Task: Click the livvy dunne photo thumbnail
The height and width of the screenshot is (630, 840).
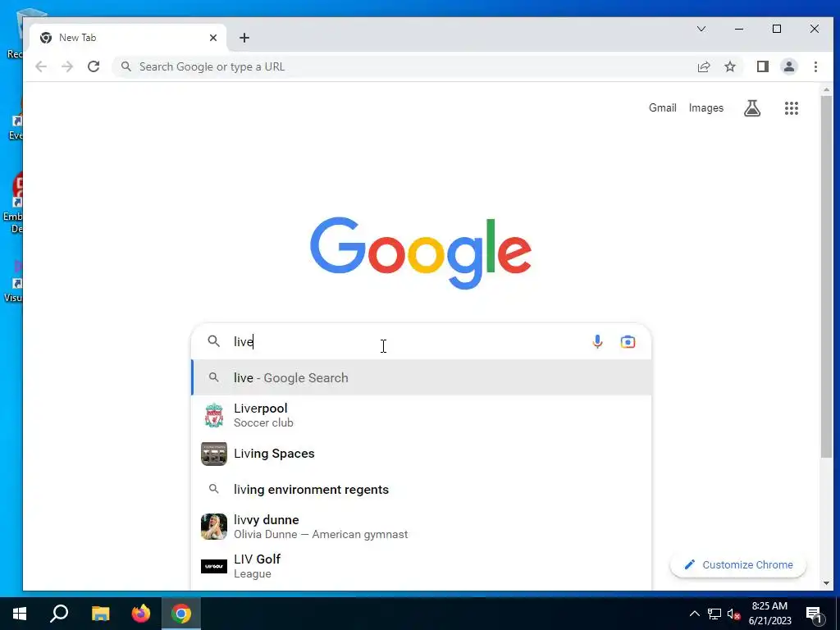Action: click(x=214, y=527)
